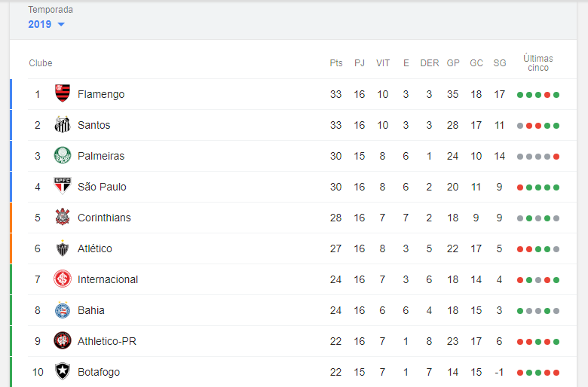The image size is (588, 387).
Task: Click Palmeiras' red last-match dot
Action: coord(556,157)
